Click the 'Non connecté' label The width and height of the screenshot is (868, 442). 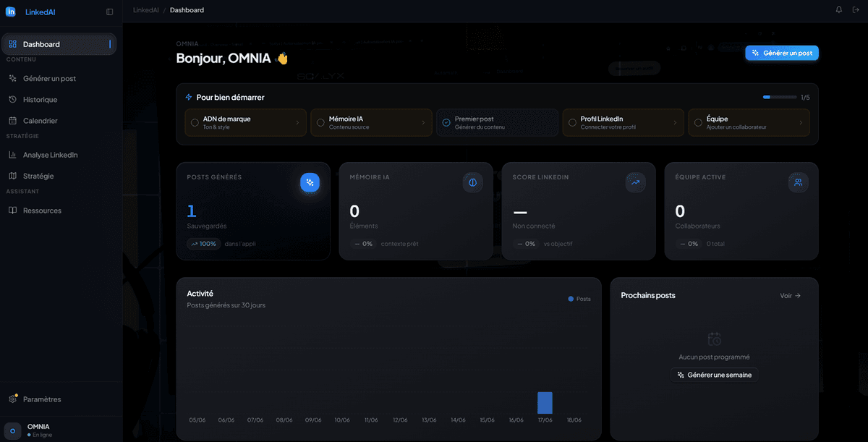(x=534, y=226)
